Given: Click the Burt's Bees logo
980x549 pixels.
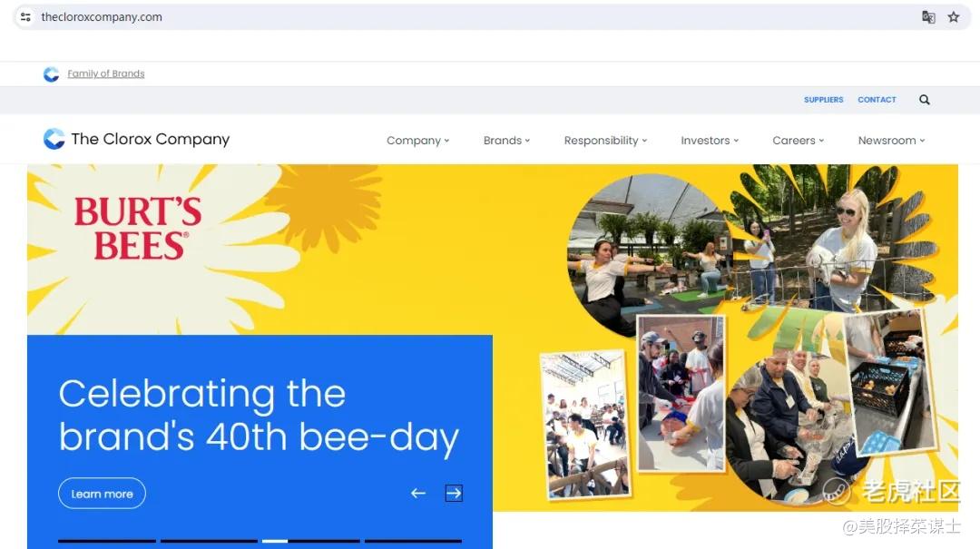Looking at the screenshot, I should coord(138,229).
